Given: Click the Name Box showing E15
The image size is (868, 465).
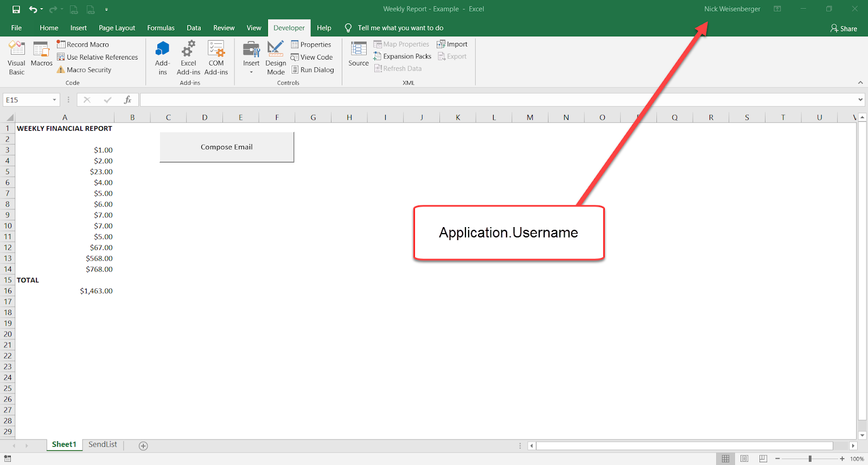Looking at the screenshot, I should click(27, 100).
